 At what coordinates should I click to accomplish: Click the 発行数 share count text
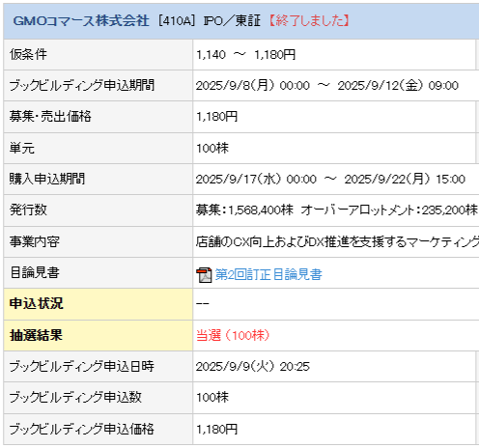coord(337,210)
